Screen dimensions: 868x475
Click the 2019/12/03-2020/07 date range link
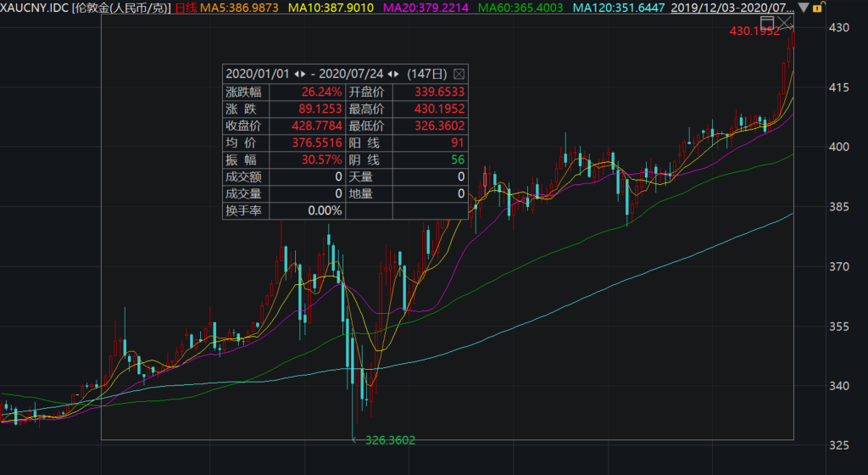tap(732, 8)
